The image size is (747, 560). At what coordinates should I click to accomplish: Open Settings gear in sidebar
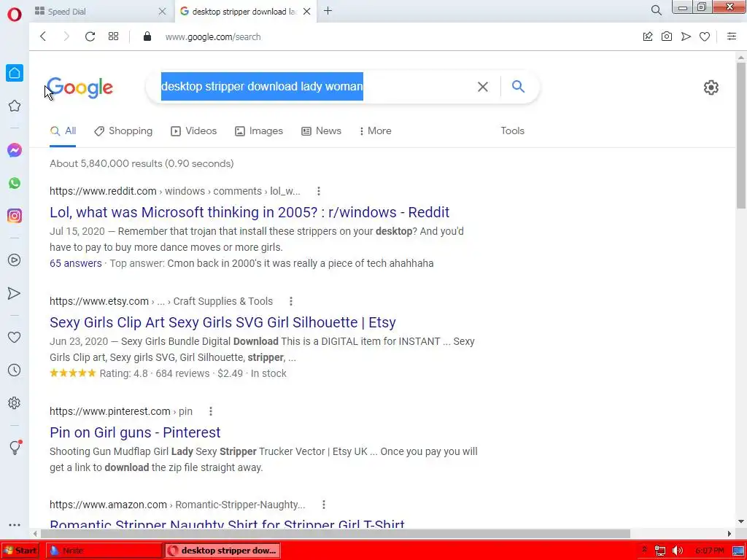pos(15,402)
